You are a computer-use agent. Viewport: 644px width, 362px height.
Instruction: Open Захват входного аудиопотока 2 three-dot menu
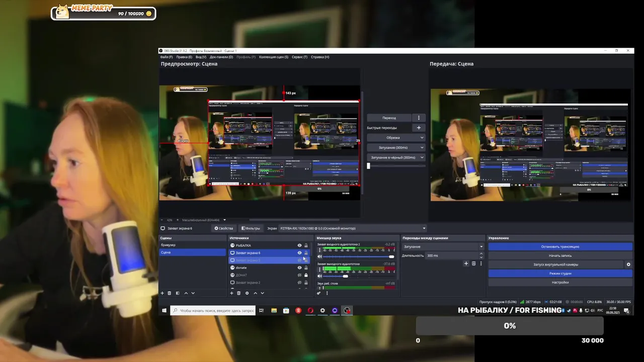click(319, 250)
